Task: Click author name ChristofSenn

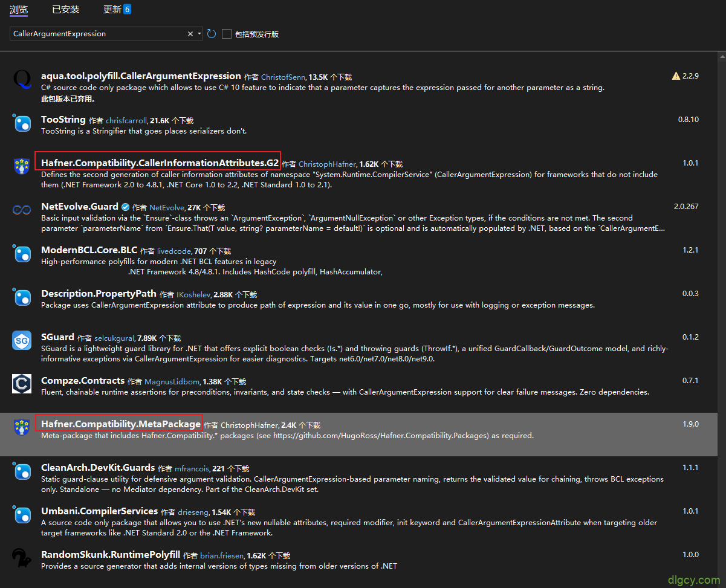Action: tap(284, 77)
